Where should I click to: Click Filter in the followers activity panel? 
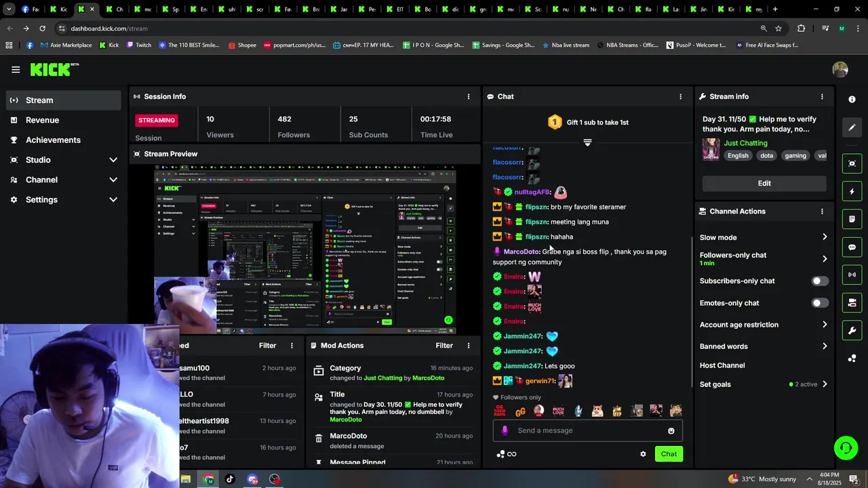pyautogui.click(x=267, y=345)
